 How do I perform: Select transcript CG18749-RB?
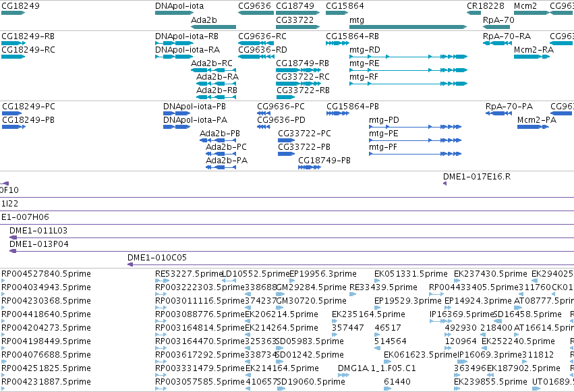click(x=302, y=63)
